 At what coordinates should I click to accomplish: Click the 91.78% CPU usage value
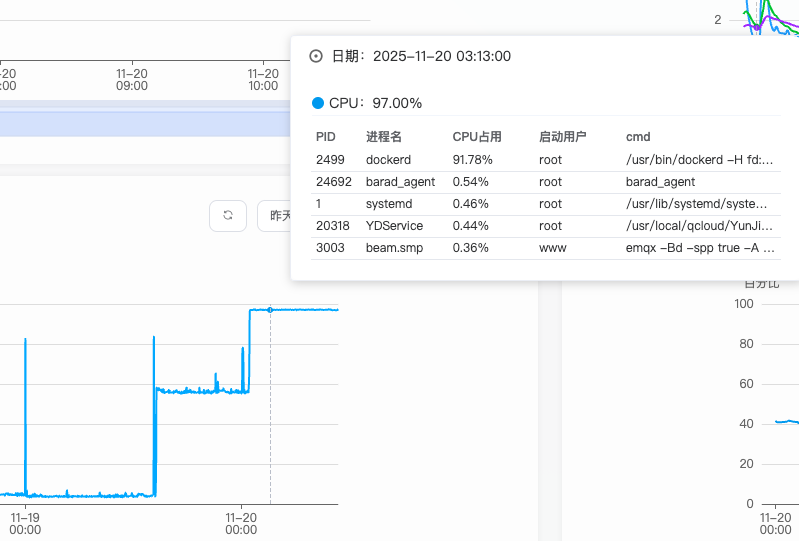click(472, 159)
